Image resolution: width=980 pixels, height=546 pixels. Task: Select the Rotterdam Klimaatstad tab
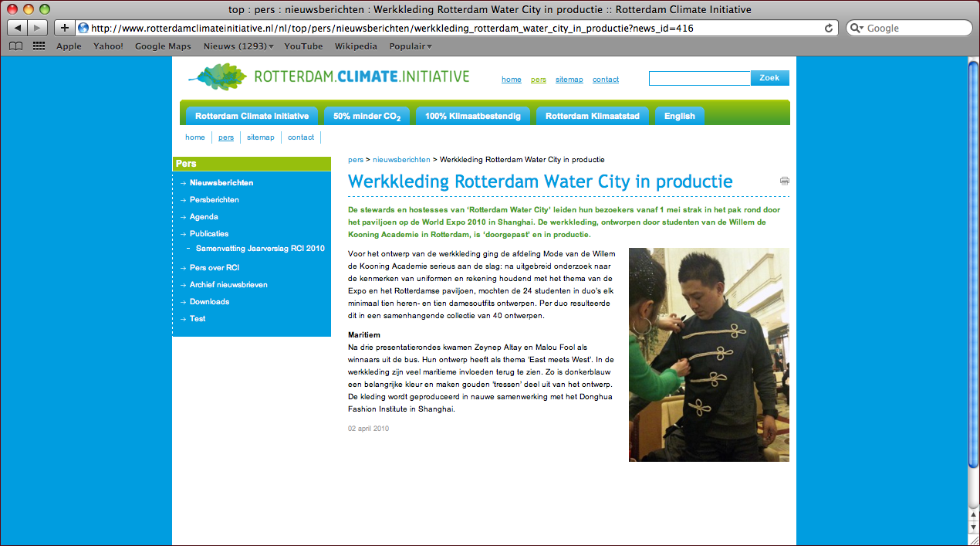coord(593,116)
